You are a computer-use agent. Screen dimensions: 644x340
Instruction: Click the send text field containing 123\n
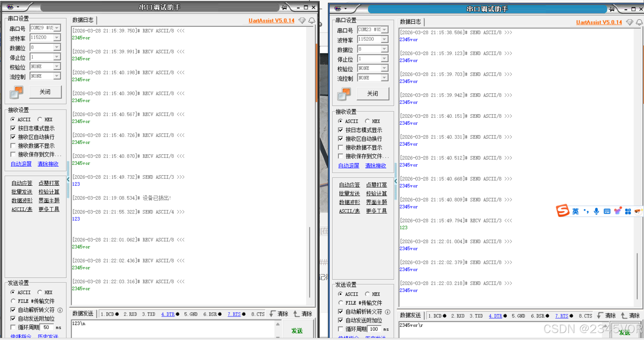point(172,327)
